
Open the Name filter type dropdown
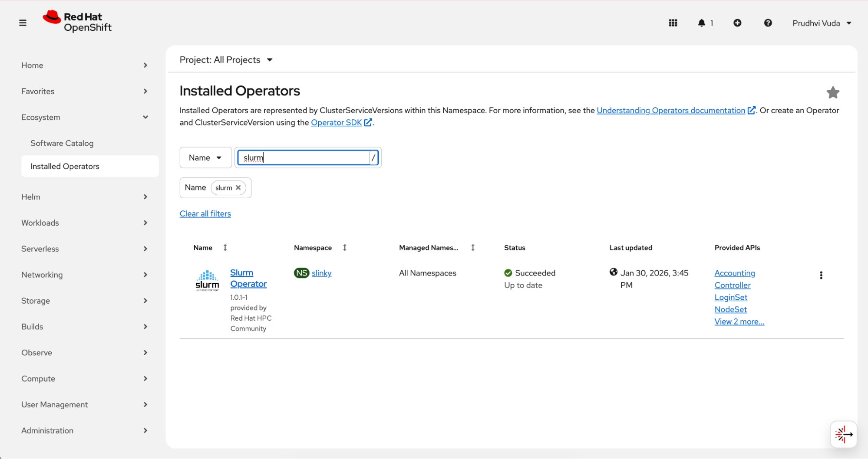(x=205, y=157)
